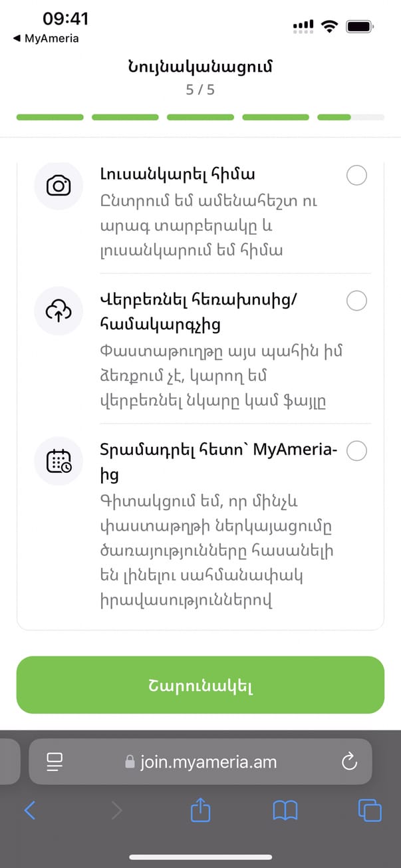
Task: Tap the last partially filled progress segment
Action: click(350, 117)
